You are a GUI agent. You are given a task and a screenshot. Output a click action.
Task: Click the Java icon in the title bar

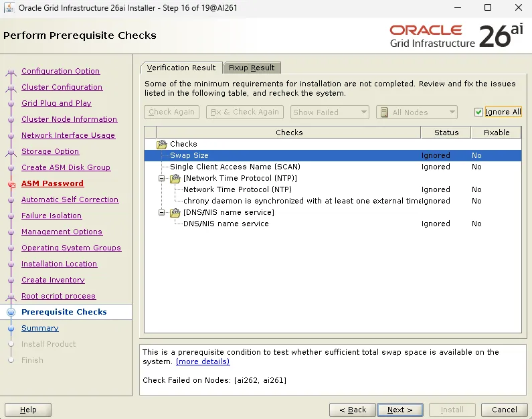tap(9, 7)
